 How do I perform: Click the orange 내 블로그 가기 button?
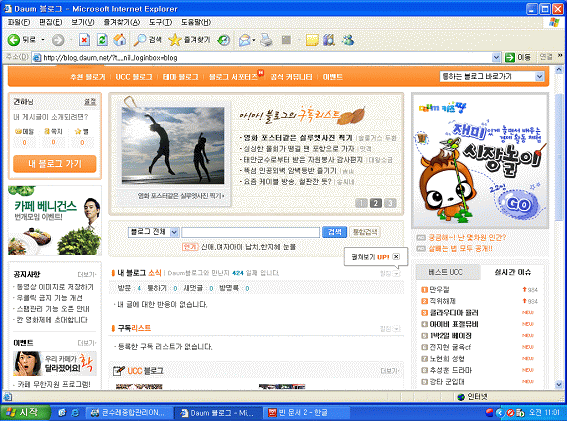pos(55,164)
